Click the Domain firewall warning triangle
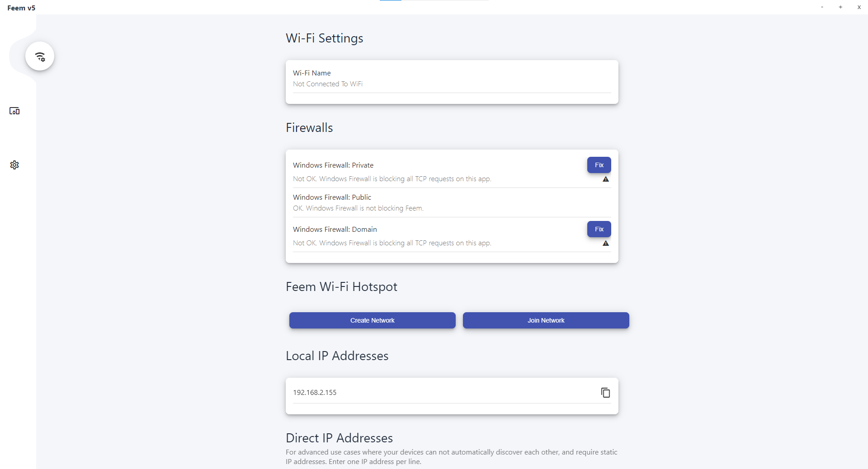This screenshot has height=469, width=868. point(606,244)
